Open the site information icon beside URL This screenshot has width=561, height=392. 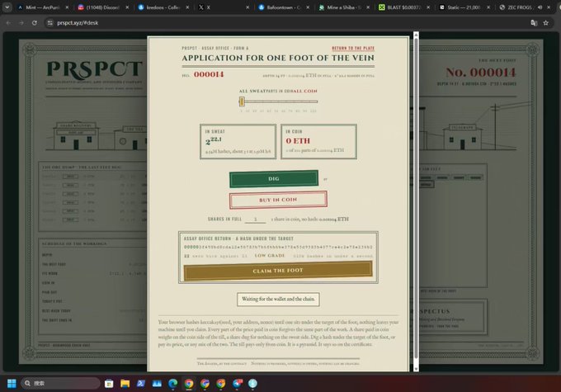pyautogui.click(x=50, y=23)
